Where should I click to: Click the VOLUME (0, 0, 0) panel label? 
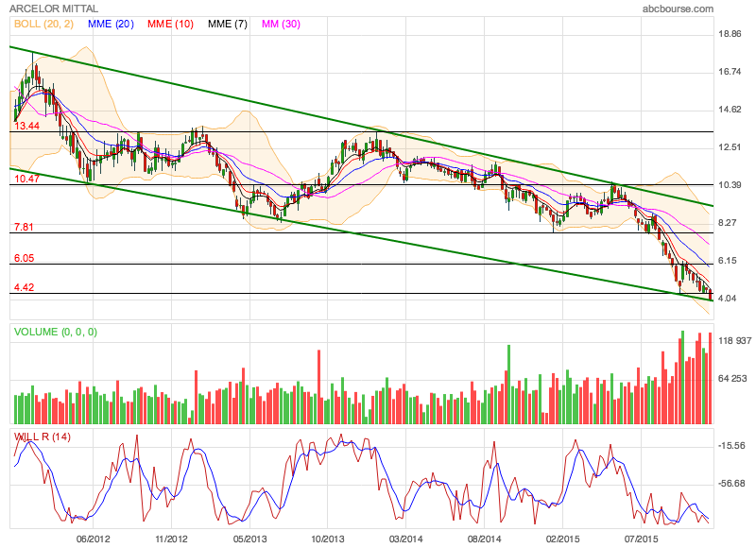tap(56, 332)
